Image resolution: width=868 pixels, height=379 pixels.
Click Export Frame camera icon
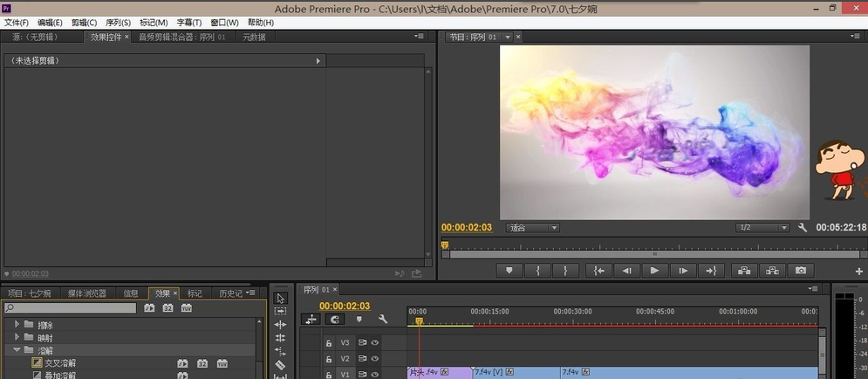799,271
